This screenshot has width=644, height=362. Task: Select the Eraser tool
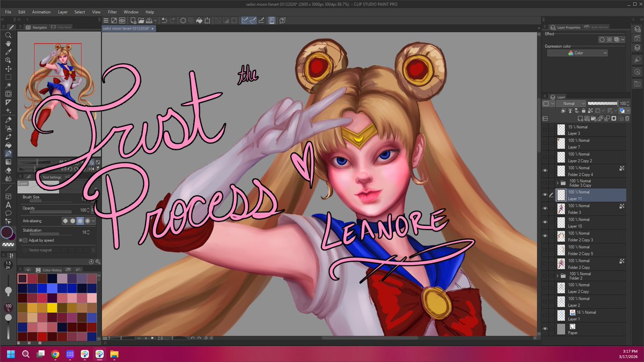click(8, 170)
